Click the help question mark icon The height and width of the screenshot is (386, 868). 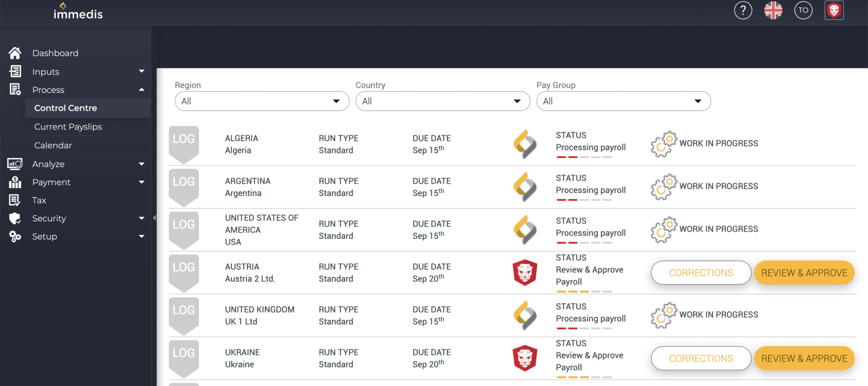[743, 10]
